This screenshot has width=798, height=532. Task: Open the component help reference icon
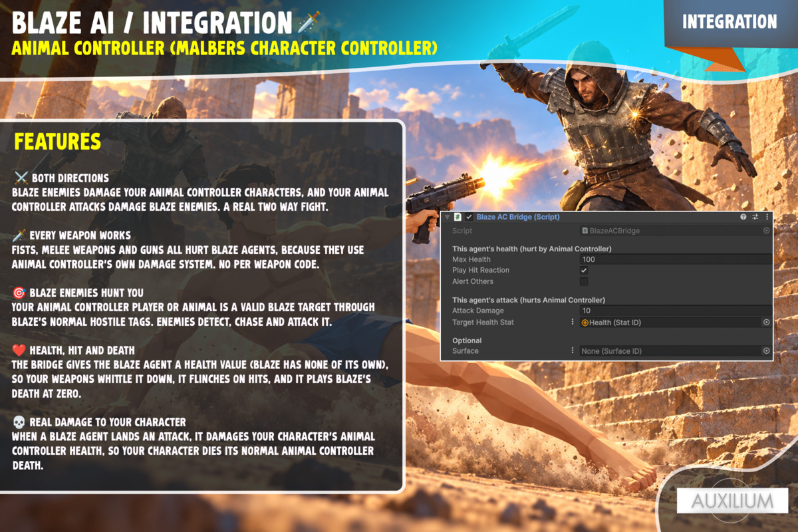[x=743, y=217]
